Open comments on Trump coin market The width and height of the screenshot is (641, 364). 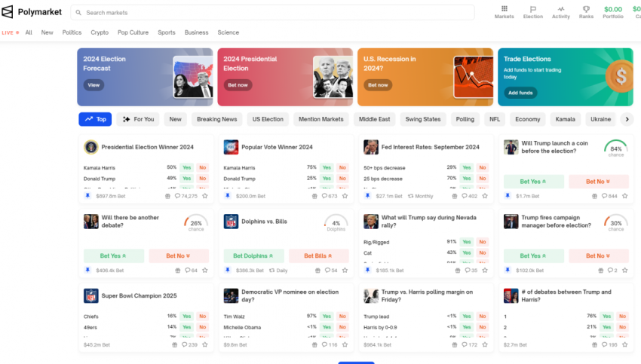tap(609, 196)
